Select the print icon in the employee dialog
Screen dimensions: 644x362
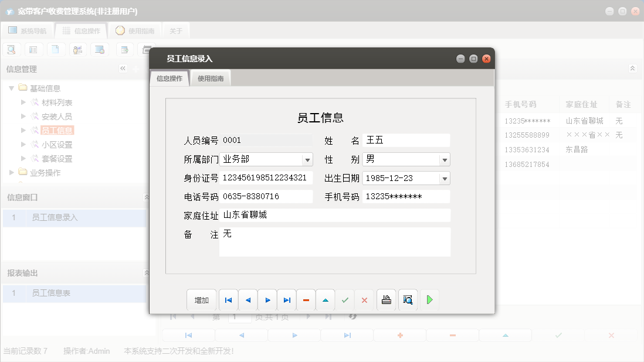[386, 299]
